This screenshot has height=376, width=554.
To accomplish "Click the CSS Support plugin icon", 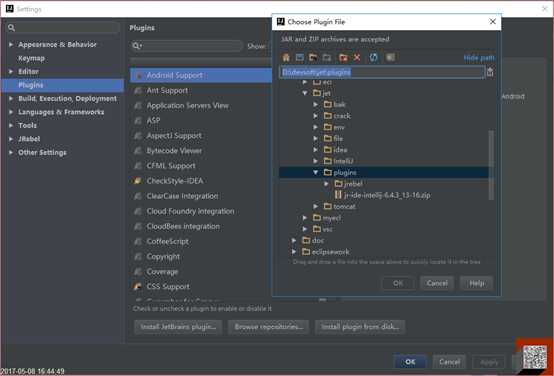I will [x=138, y=287].
